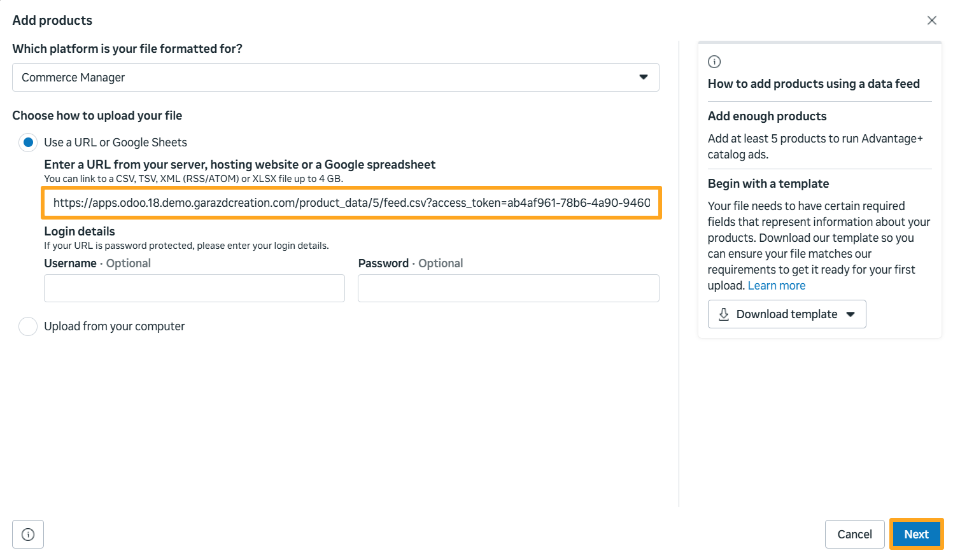Cancel adding products
Viewport: 953px width, 560px height.
coord(854,535)
